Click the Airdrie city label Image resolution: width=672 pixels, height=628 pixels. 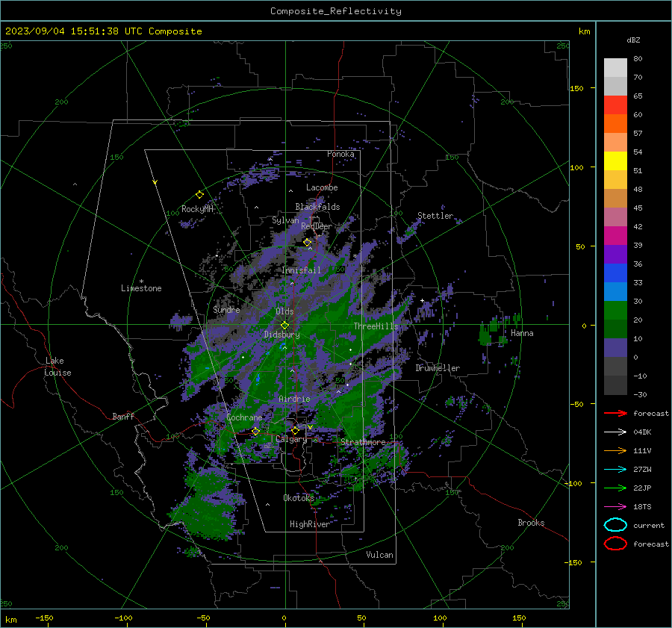[x=294, y=399]
